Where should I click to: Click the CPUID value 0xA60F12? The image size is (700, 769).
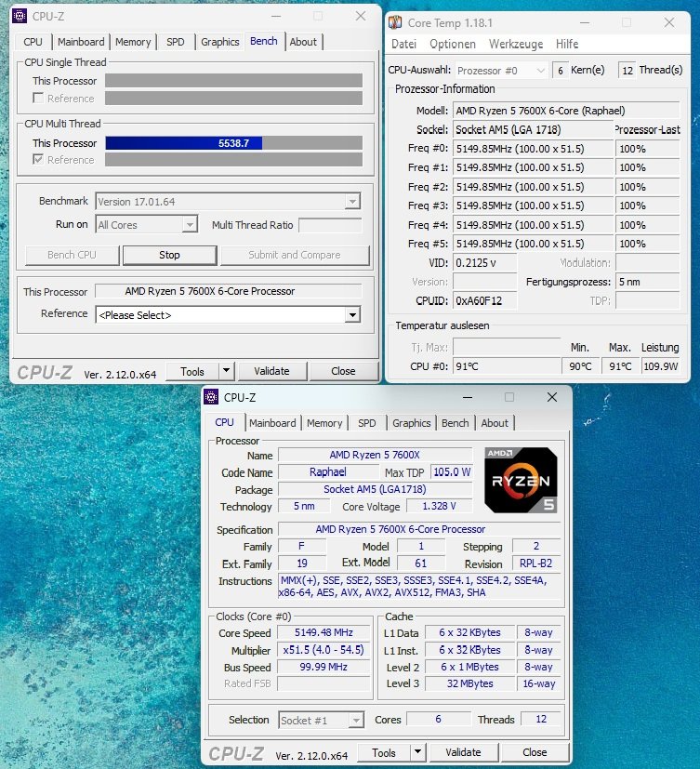tap(485, 300)
